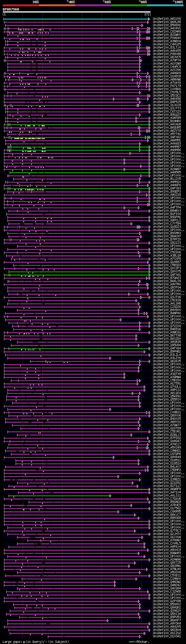The height and width of the screenshot is (644, 186).
Task: Click the orange ~40% identity legend segment
Action: (57, 5)
